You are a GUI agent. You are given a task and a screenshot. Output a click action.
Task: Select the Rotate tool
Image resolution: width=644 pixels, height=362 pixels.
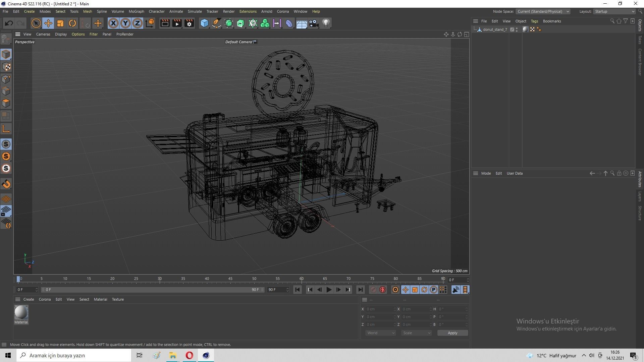72,23
